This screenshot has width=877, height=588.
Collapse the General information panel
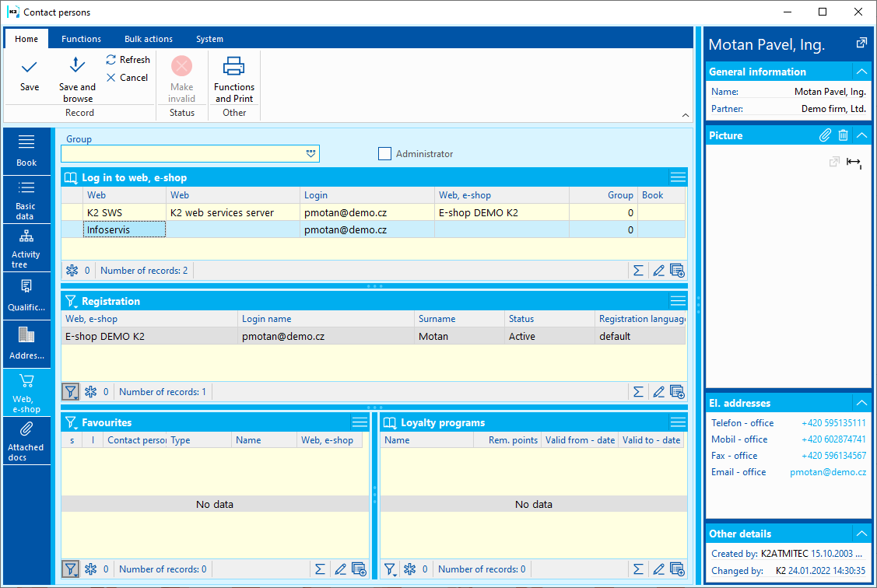tap(861, 72)
